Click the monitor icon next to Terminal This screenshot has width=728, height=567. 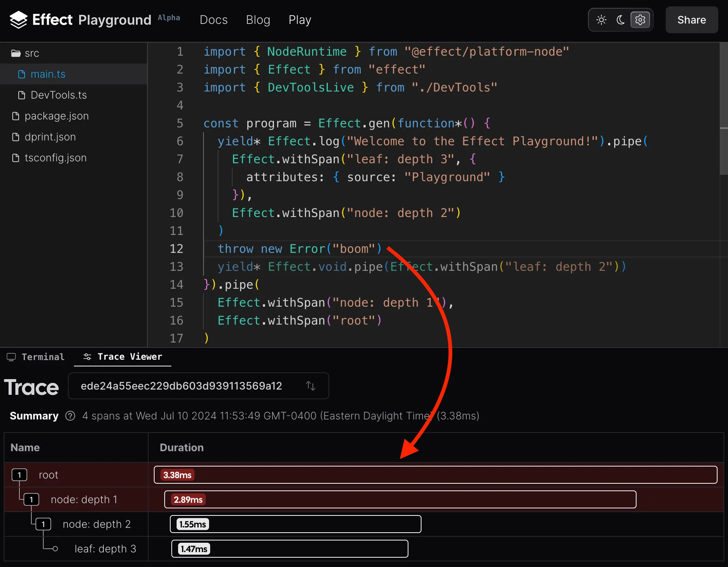click(11, 357)
